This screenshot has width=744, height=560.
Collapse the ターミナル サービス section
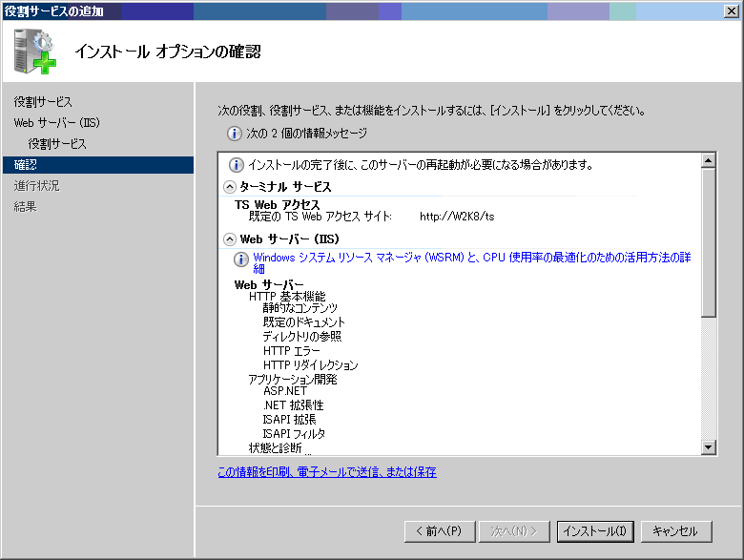(230, 187)
